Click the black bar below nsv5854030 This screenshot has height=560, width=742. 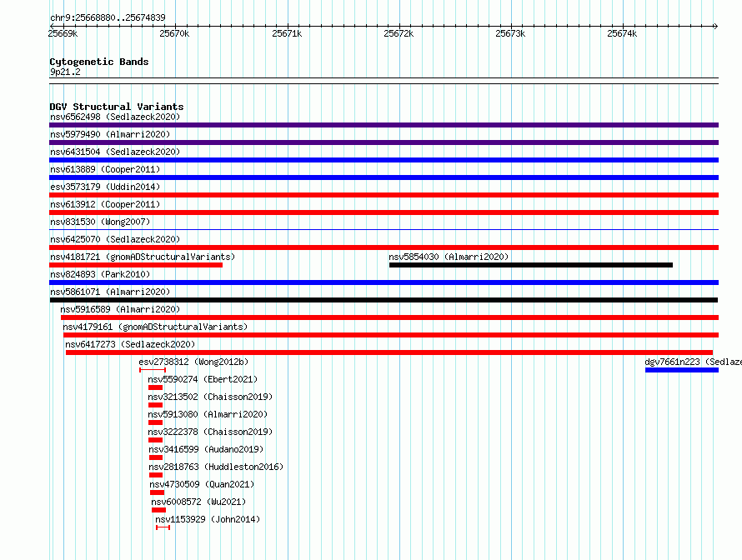click(531, 265)
